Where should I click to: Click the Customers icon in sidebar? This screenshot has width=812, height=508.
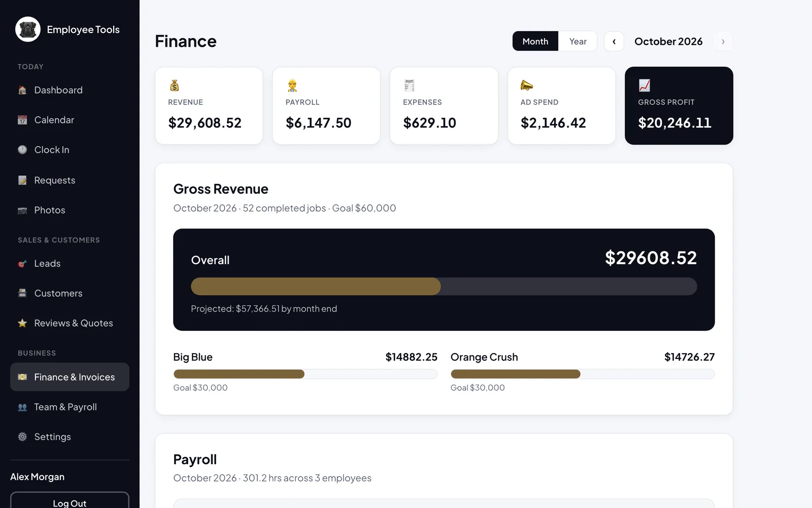coord(22,293)
